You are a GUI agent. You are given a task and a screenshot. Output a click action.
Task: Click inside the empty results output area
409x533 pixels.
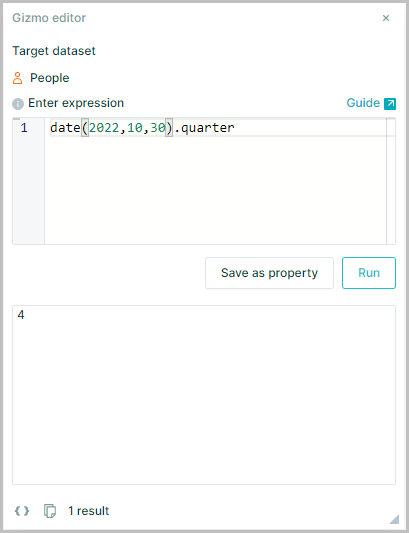click(204, 401)
